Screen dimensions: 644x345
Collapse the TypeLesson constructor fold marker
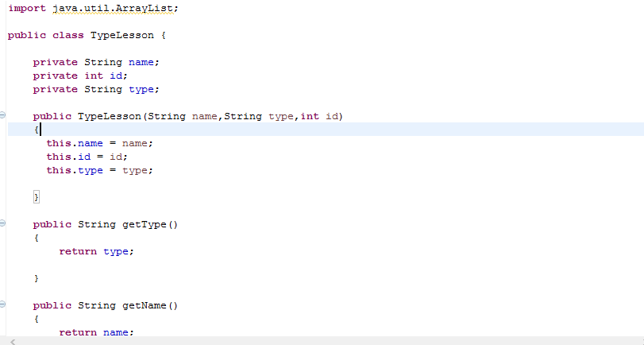[x=2, y=115]
